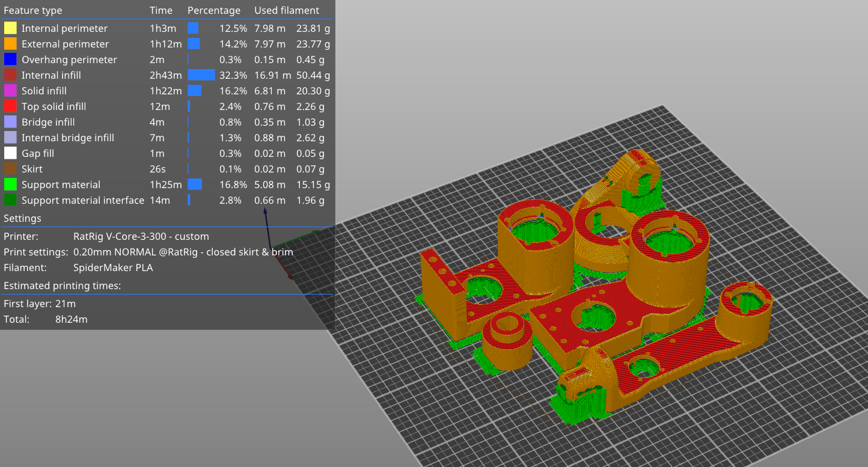
Task: Click the SpiderMaker PLA filament name
Action: (x=113, y=267)
